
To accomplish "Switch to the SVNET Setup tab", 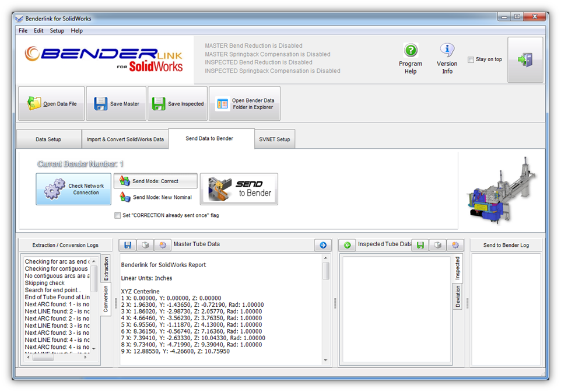I will click(x=275, y=139).
